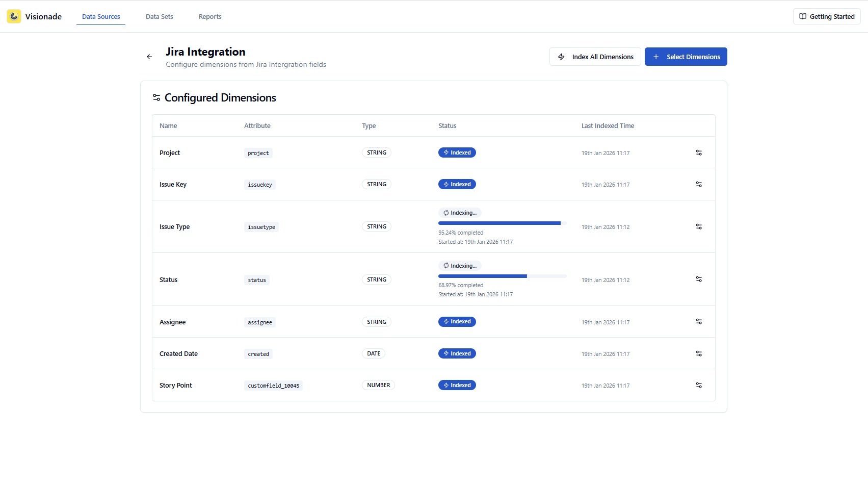This screenshot has height=485, width=868.
Task: Open dimension settings for the Assignee row
Action: click(699, 322)
